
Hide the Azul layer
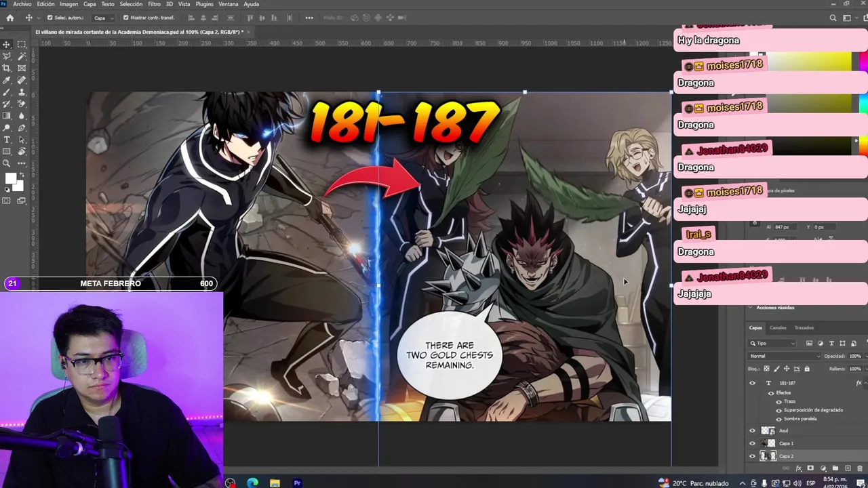click(752, 430)
